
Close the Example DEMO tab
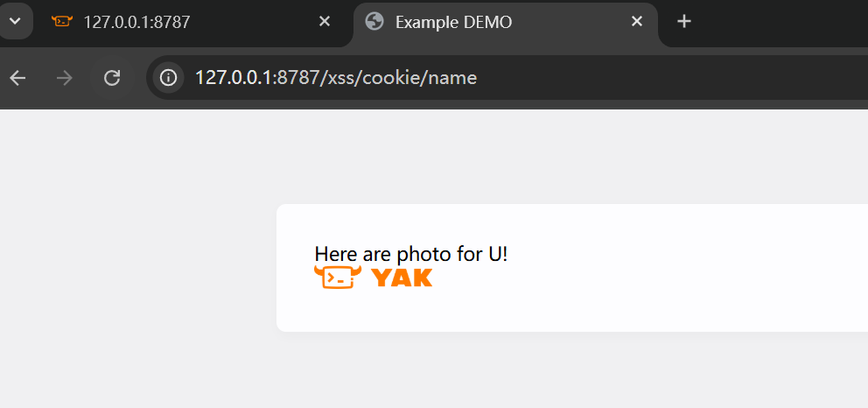[x=637, y=22]
